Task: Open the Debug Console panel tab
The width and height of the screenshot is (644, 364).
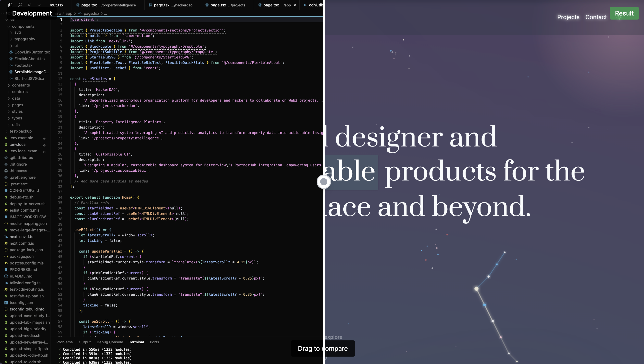Action: coord(110,342)
